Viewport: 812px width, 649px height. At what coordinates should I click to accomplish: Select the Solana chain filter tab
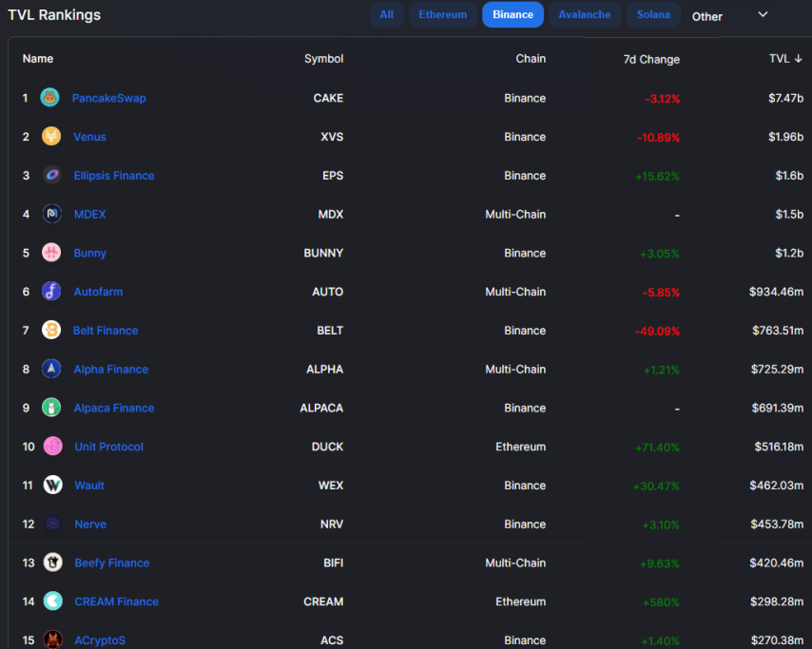pos(653,14)
